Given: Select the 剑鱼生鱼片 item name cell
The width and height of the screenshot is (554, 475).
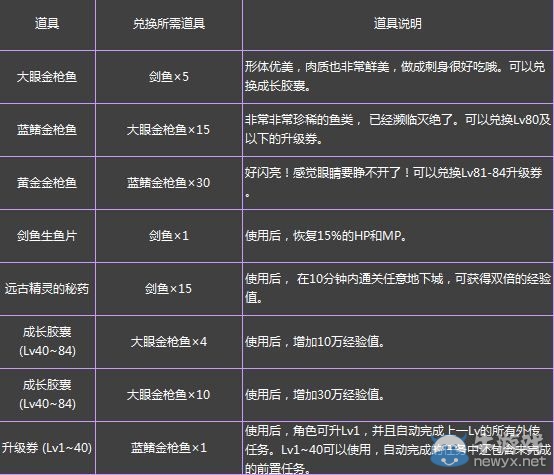Looking at the screenshot, I should coord(47,236).
